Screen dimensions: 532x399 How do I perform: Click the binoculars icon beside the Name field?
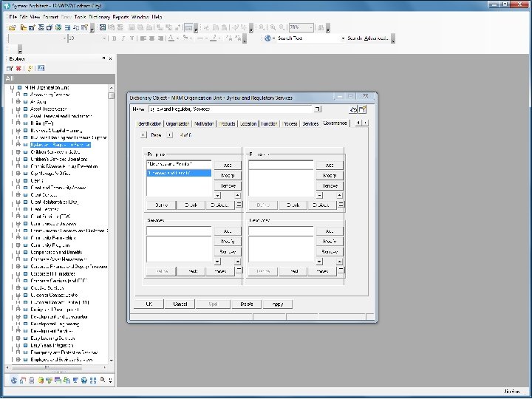coord(354,109)
